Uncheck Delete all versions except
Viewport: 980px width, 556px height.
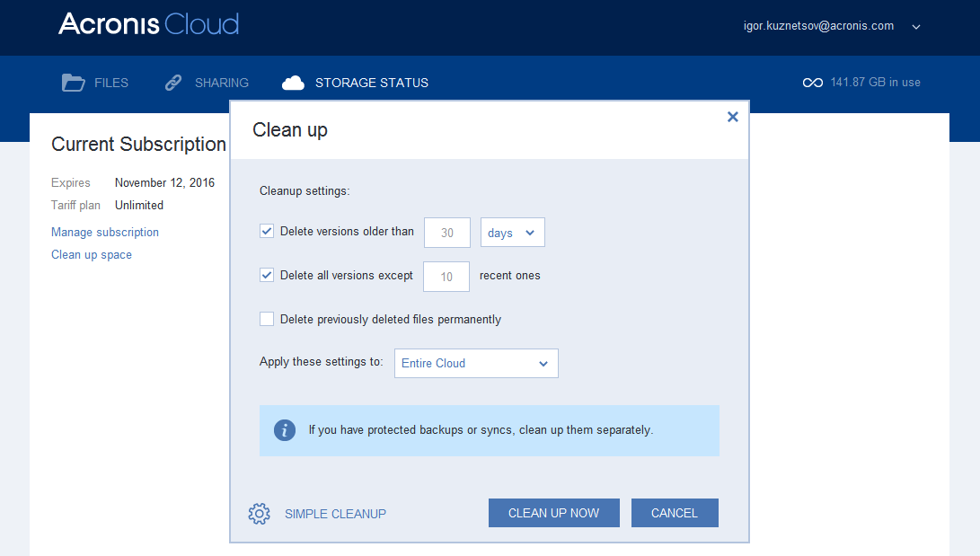coord(267,275)
